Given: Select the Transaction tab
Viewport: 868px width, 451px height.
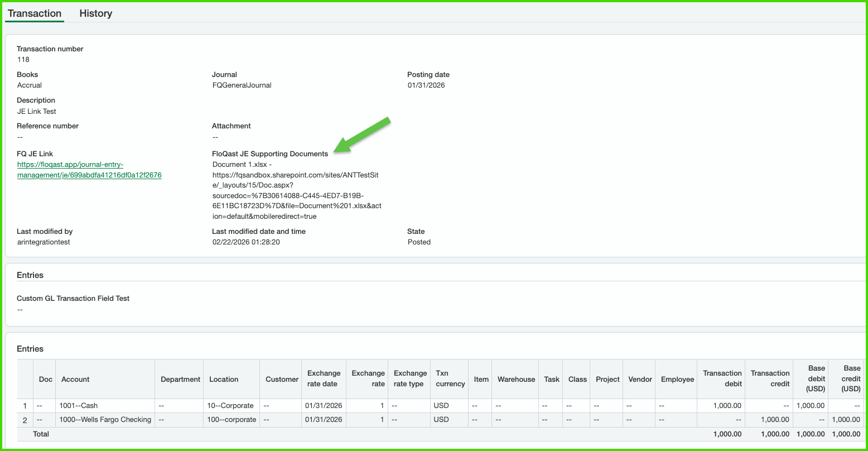Looking at the screenshot, I should point(35,13).
